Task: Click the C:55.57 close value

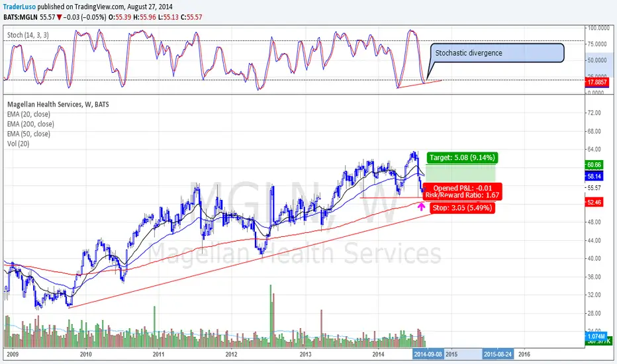Action: pos(191,17)
